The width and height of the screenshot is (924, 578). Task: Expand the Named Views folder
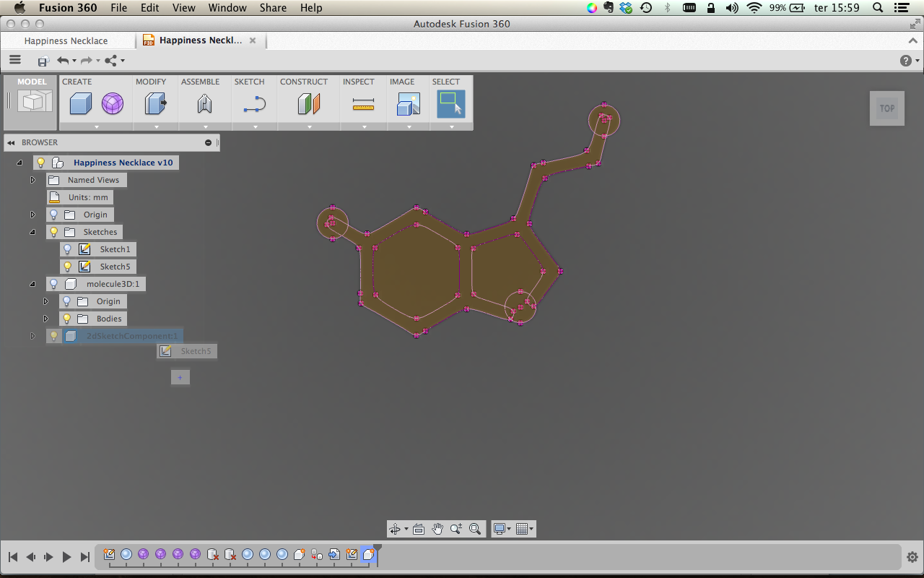(32, 180)
